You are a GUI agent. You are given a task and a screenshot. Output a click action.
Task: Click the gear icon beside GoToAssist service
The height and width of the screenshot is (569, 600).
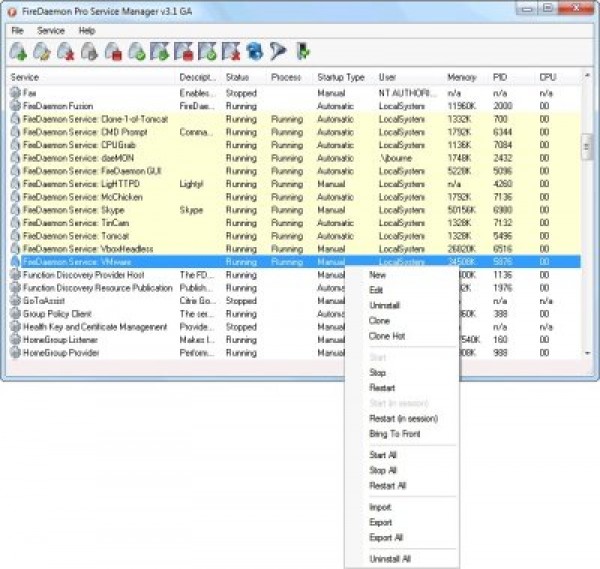(x=15, y=300)
